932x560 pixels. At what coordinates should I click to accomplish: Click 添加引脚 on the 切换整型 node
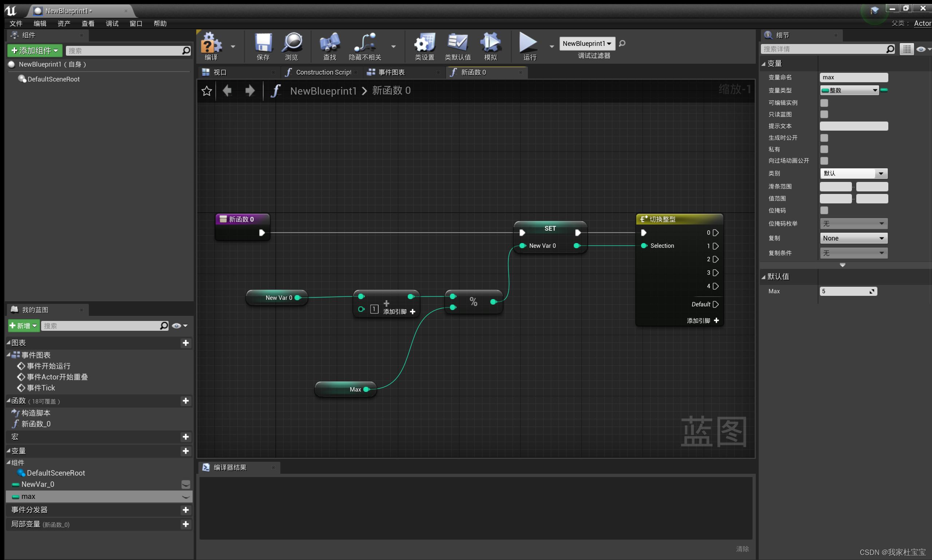(x=703, y=320)
